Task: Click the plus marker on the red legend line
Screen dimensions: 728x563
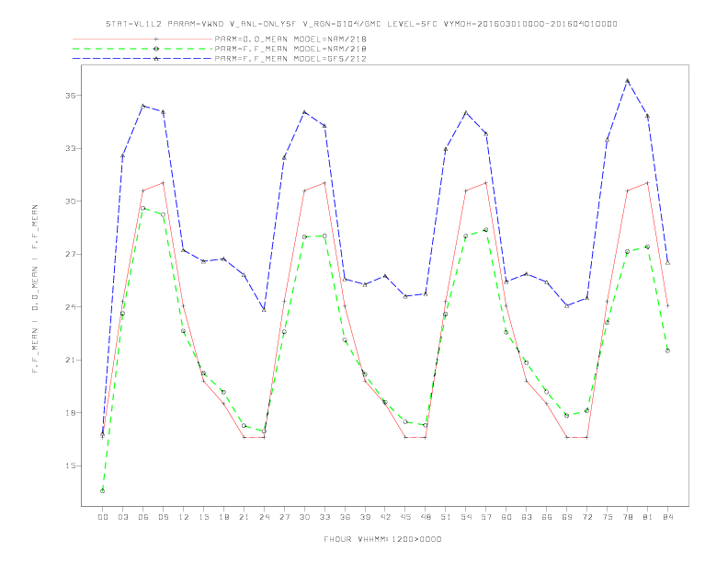Action: (x=156, y=39)
